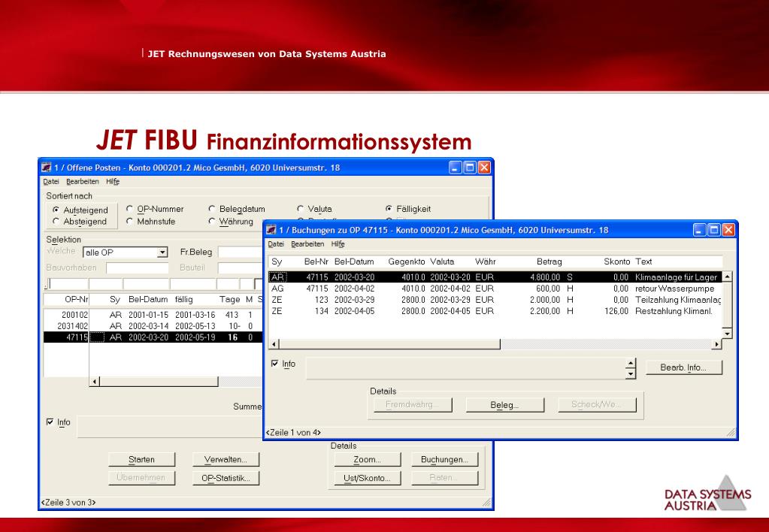769x532 pixels.
Task: Click the Beleg... button
Action: pos(504,405)
